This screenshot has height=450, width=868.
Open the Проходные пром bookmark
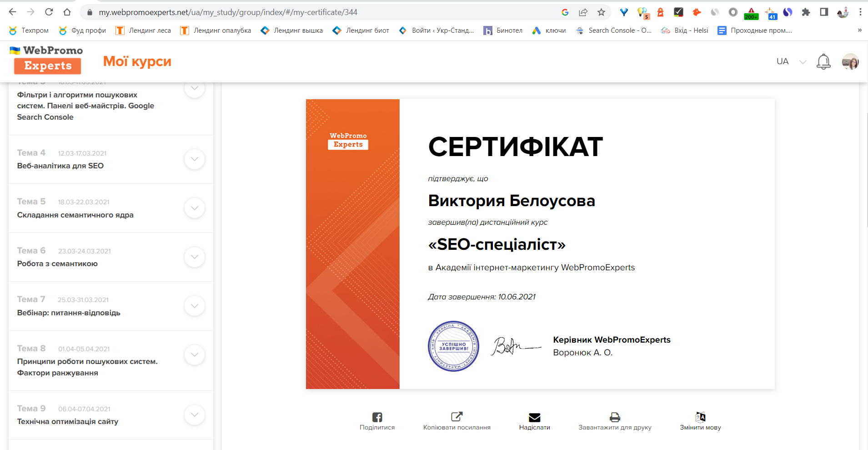click(x=755, y=30)
